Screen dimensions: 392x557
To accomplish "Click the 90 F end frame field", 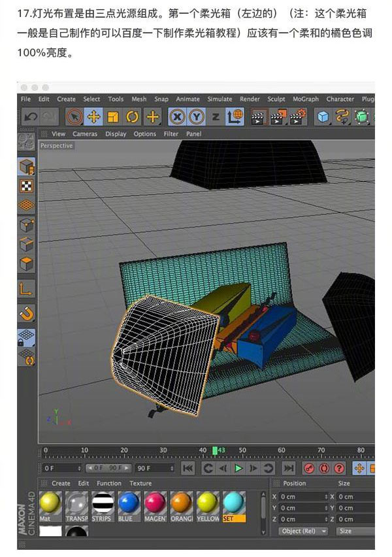I will (155, 468).
